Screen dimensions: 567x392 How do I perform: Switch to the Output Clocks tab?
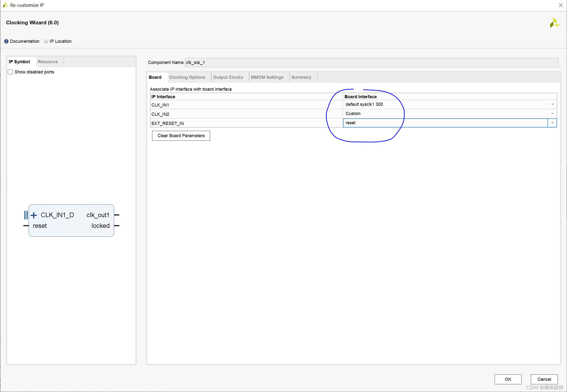pos(228,77)
